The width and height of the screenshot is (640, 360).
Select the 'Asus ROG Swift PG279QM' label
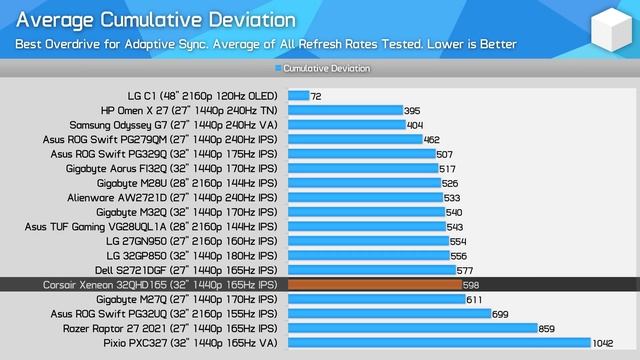point(160,140)
